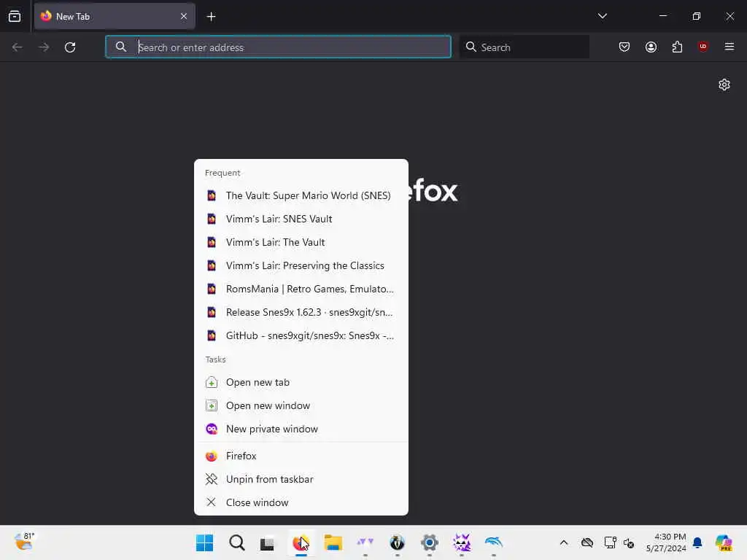
Task: Click the Search box in toolbar
Action: tap(524, 47)
